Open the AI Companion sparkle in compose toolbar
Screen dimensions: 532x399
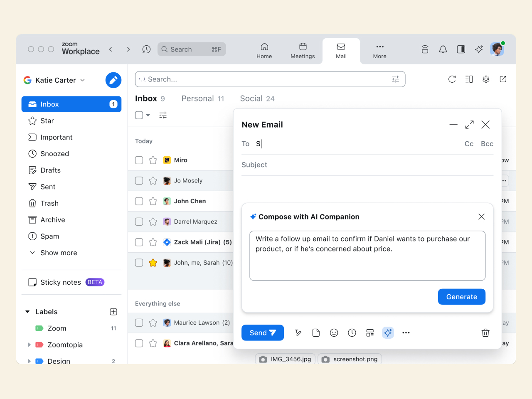[388, 332]
